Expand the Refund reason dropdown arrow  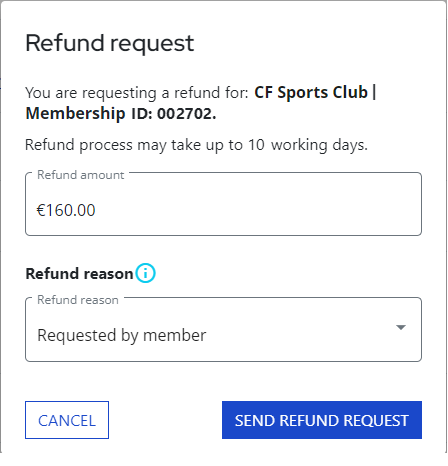(x=401, y=328)
